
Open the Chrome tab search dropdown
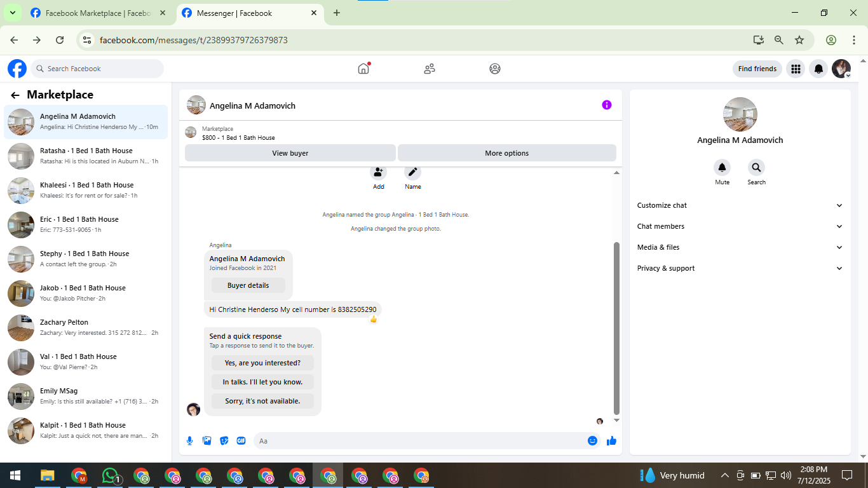point(12,13)
